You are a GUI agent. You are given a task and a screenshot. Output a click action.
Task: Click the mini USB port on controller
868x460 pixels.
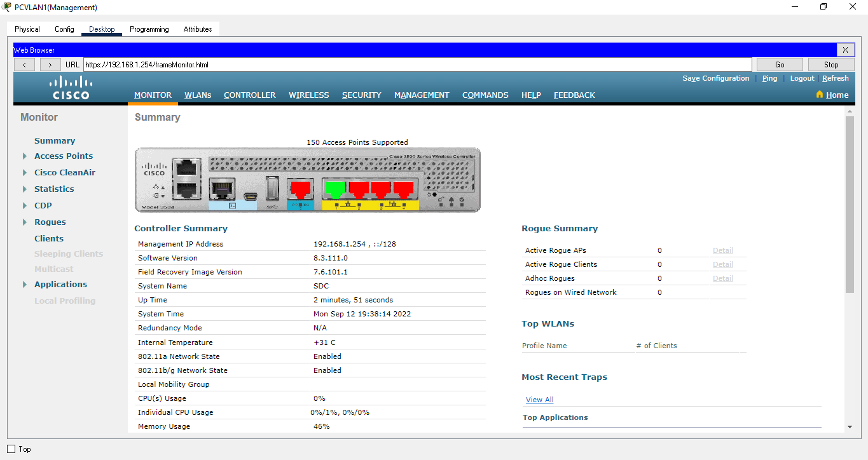[x=251, y=195]
